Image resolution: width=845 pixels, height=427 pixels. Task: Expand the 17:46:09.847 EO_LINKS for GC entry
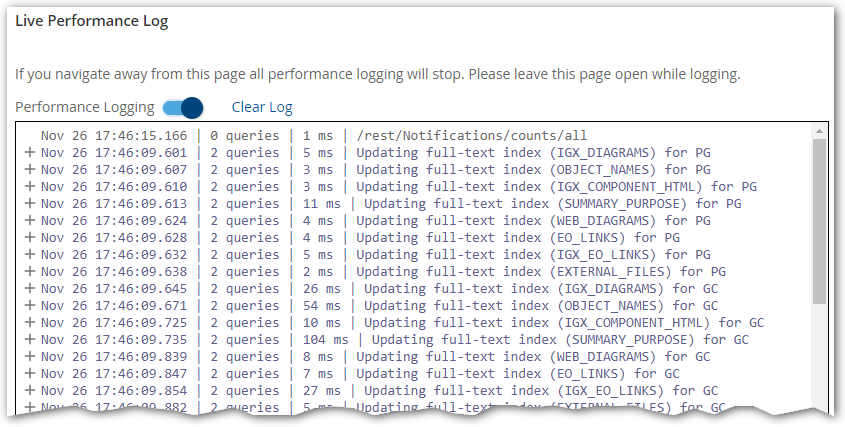[x=29, y=374]
